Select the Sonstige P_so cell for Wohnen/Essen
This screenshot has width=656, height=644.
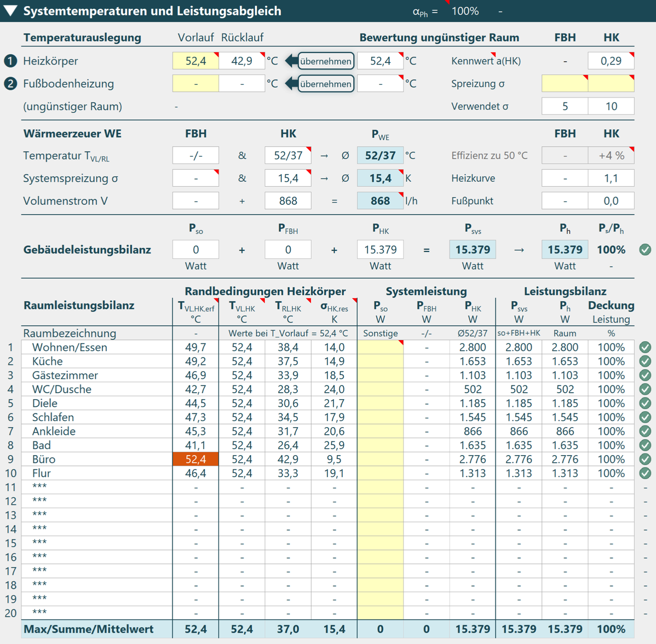click(x=381, y=347)
